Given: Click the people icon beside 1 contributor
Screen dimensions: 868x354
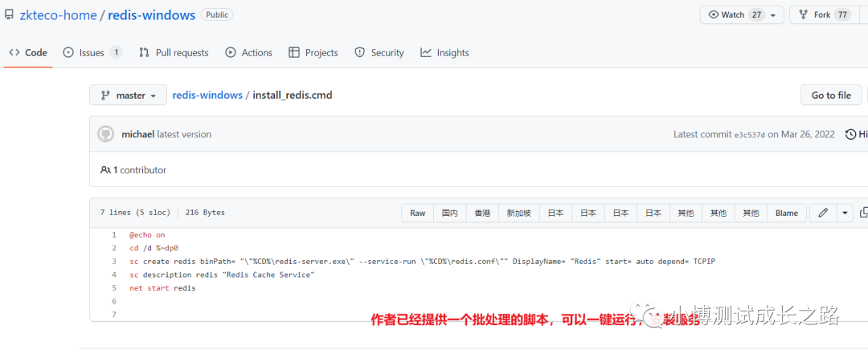Looking at the screenshot, I should (105, 170).
